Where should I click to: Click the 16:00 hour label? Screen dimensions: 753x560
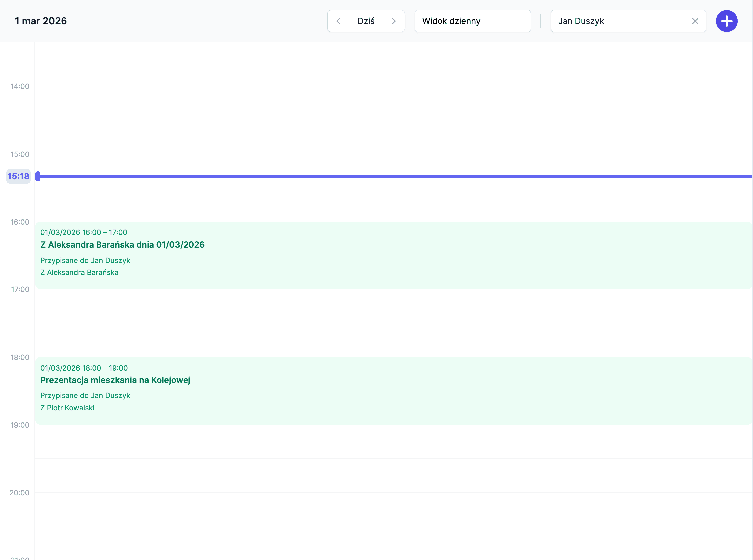click(20, 222)
